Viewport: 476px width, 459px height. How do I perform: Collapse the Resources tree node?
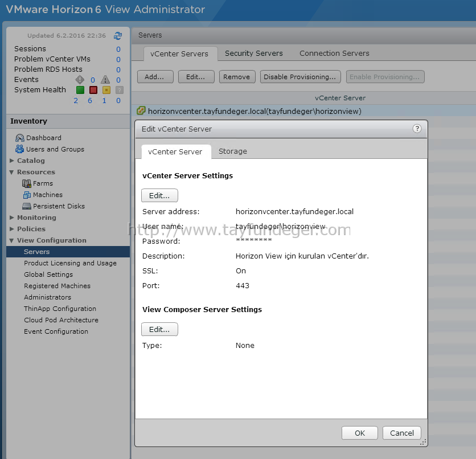[x=11, y=172]
